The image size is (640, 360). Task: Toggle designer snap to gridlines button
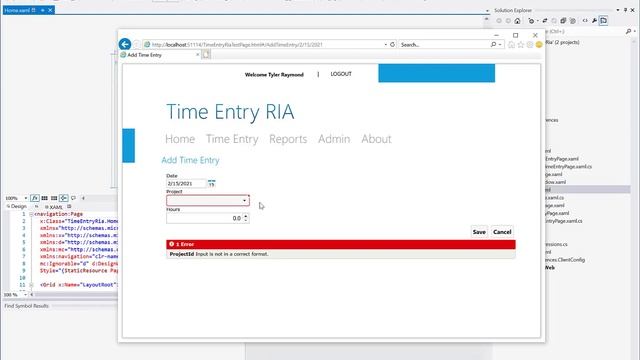tap(54, 198)
